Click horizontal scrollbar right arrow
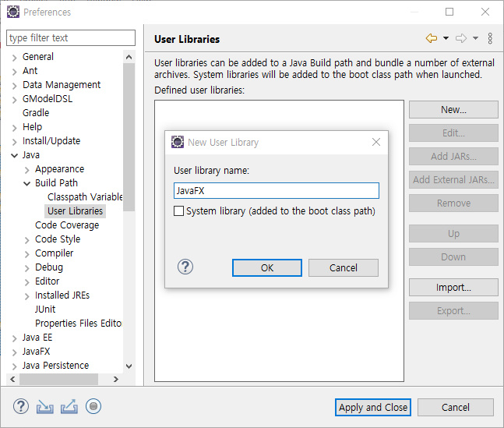The image size is (504, 428). 116,380
